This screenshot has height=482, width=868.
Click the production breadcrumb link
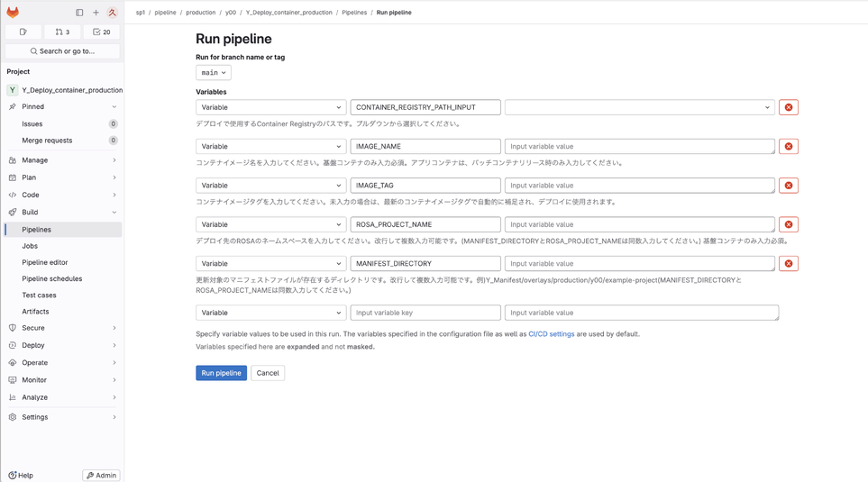point(200,13)
